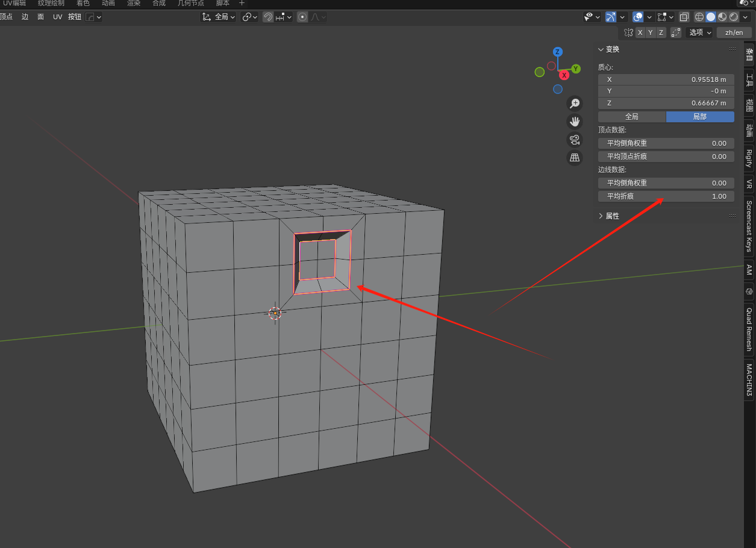Screen dimensions: 756x548
Task: Open overlays settings dropdown arrow
Action: [649, 17]
